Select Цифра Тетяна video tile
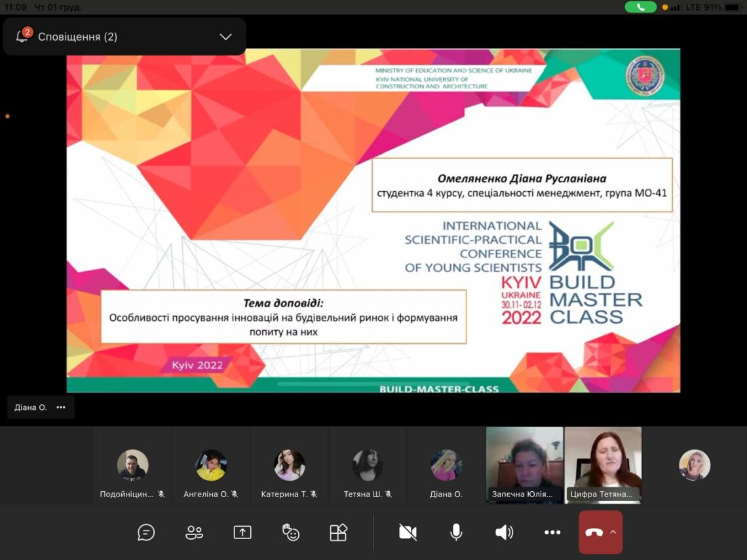 click(x=603, y=465)
